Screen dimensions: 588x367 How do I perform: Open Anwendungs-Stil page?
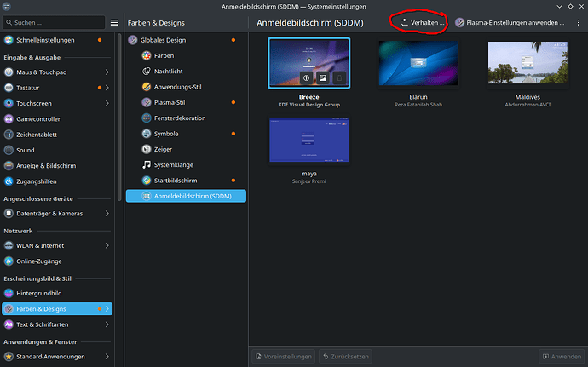[186, 87]
